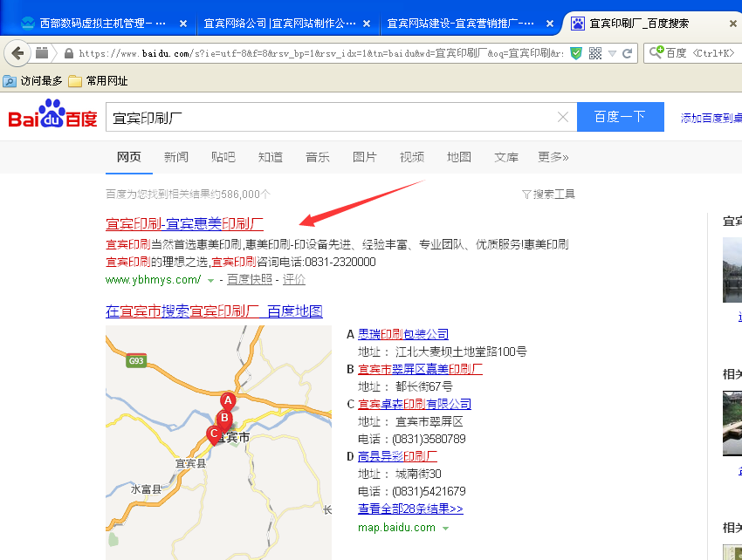Click the www.ybhmys.com/ green URL
Viewport: 742px width, 560px height.
pos(154,279)
